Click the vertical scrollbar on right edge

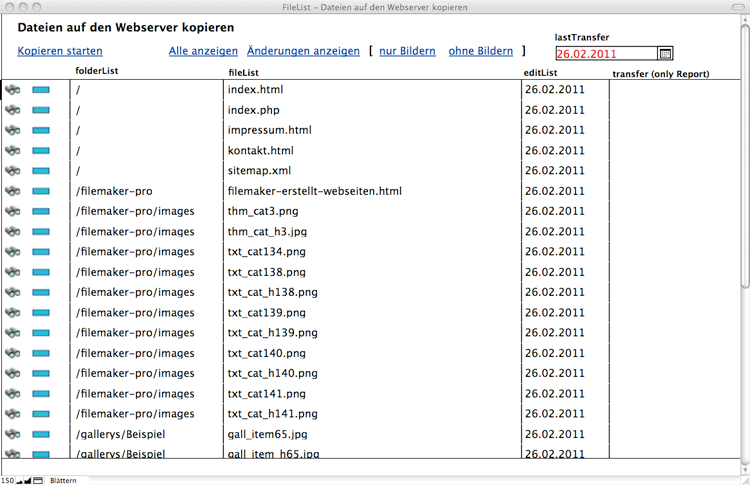coord(744,250)
